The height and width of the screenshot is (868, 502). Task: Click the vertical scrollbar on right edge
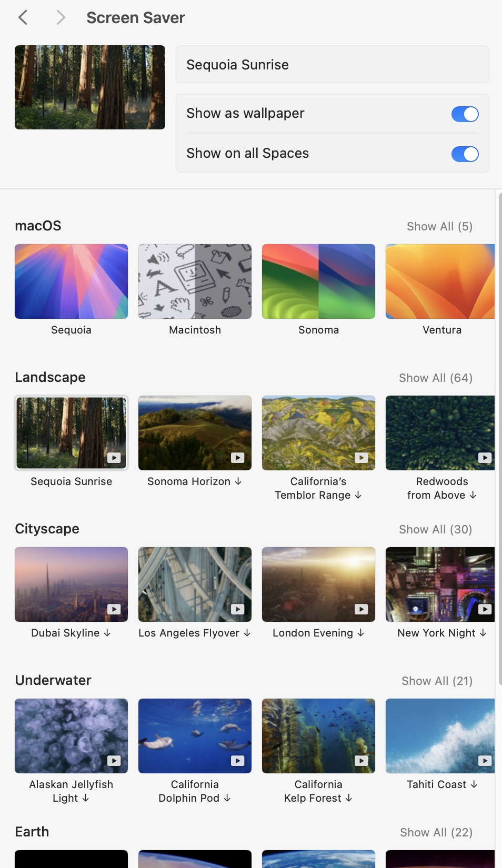pyautogui.click(x=499, y=437)
